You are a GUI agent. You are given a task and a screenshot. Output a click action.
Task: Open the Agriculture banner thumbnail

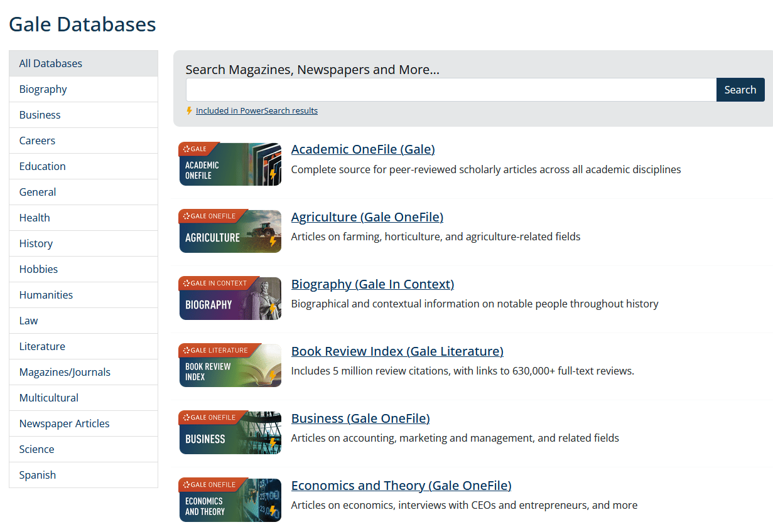tap(230, 231)
